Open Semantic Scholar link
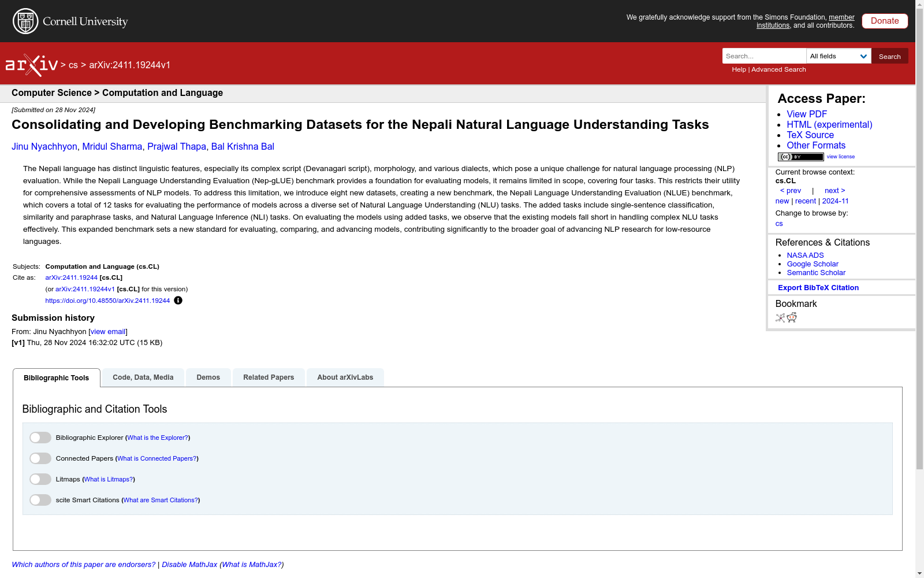 pyautogui.click(x=816, y=273)
